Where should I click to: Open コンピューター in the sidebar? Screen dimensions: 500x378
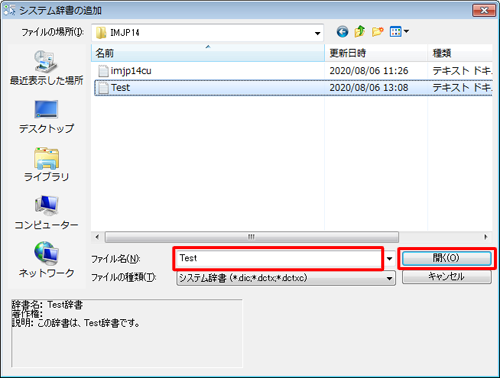[x=46, y=213]
